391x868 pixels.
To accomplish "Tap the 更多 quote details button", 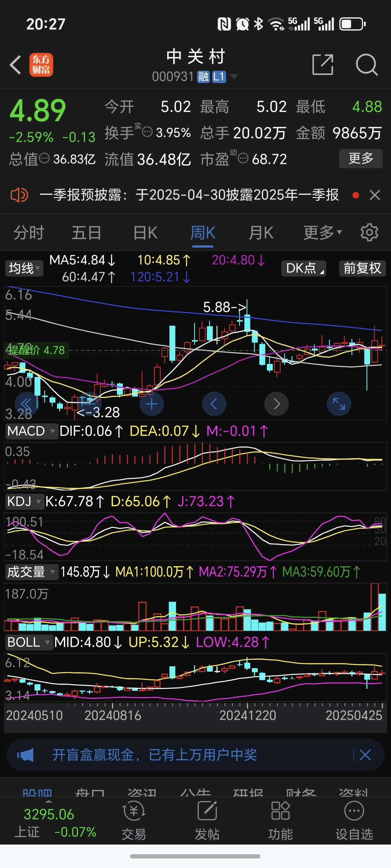I will 361,158.
